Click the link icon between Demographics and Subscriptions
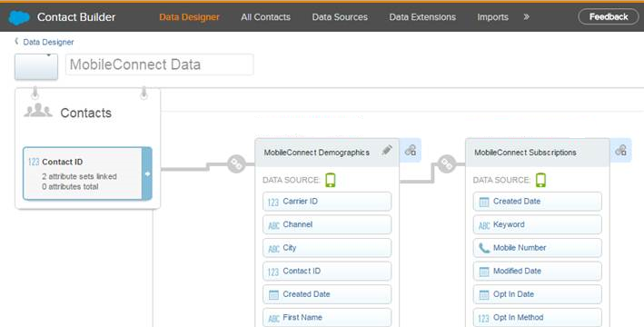The width and height of the screenshot is (644, 327). [447, 164]
